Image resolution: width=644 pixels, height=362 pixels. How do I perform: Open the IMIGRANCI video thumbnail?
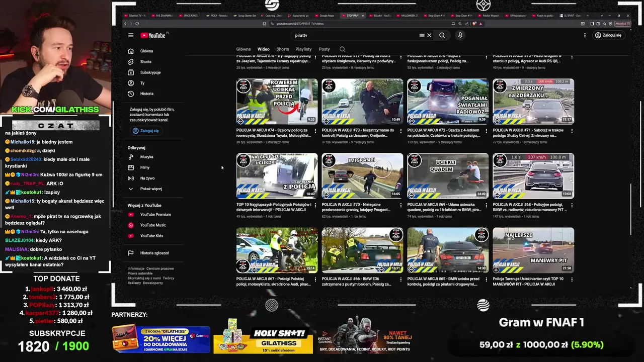(362, 176)
